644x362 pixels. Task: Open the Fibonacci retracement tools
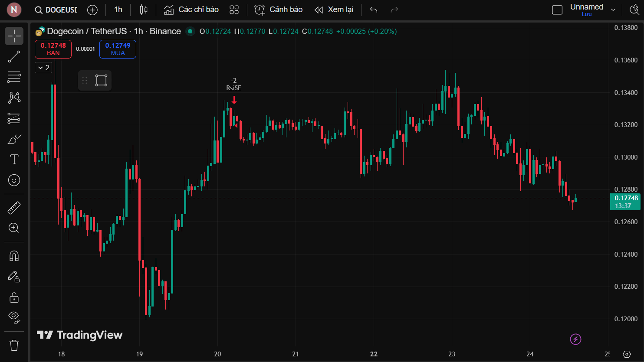coord(14,77)
